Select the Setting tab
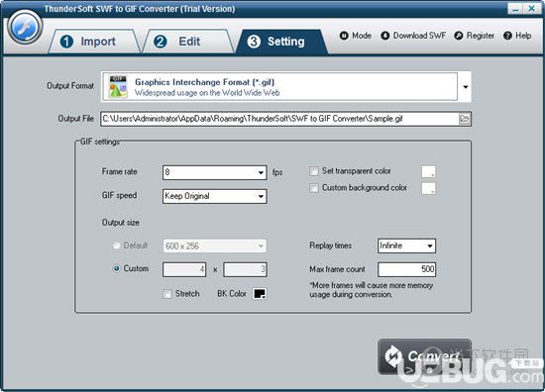Screen dimensions: 545x392 (281, 42)
